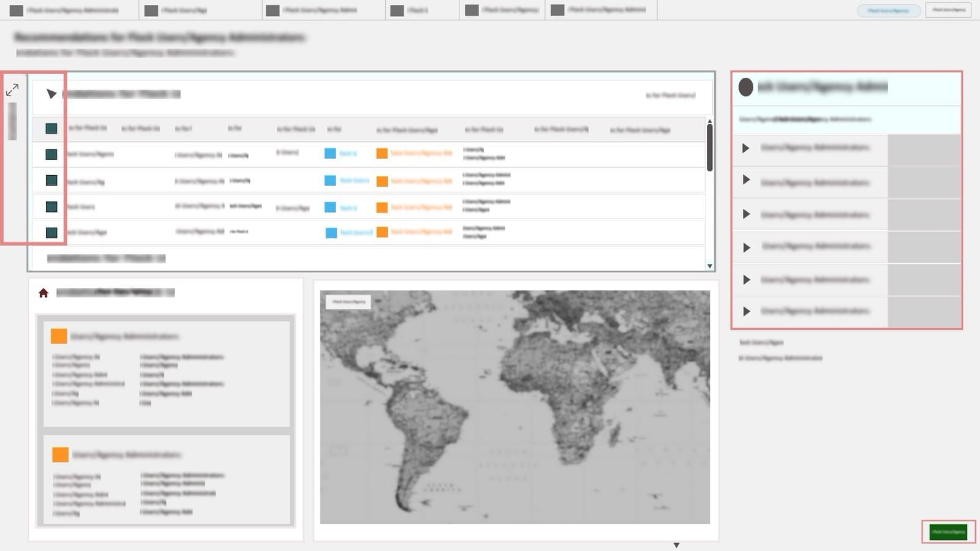Click the vertical slider handle under the expand arrows
The height and width of the screenshot is (551, 980).
(x=12, y=121)
